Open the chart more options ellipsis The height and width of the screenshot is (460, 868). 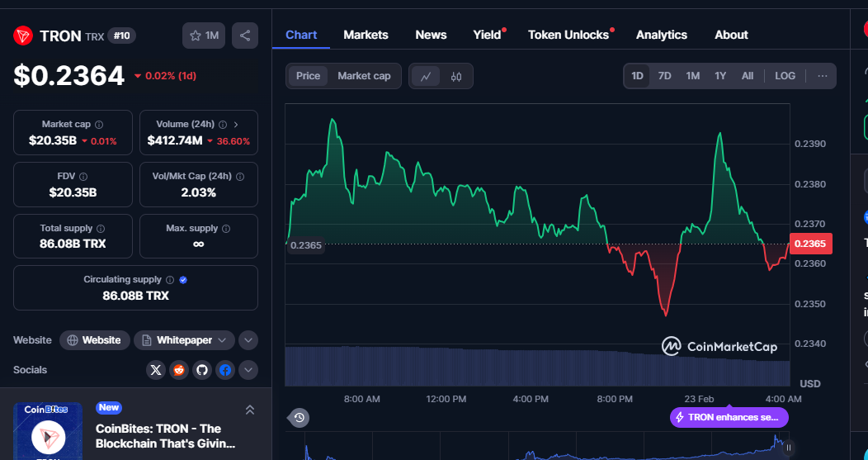pos(822,76)
